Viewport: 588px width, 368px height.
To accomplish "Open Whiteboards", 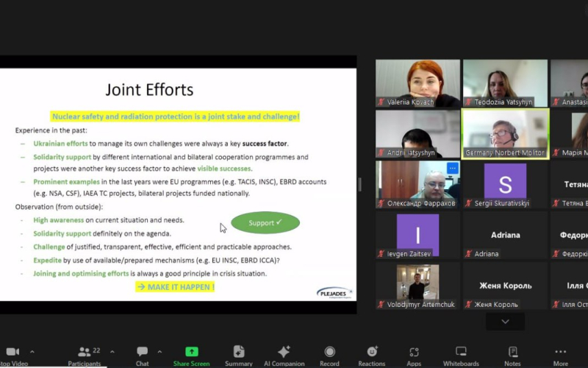I will 461,355.
